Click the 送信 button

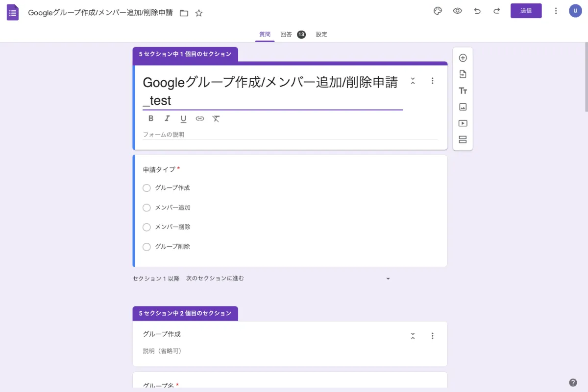click(x=526, y=11)
